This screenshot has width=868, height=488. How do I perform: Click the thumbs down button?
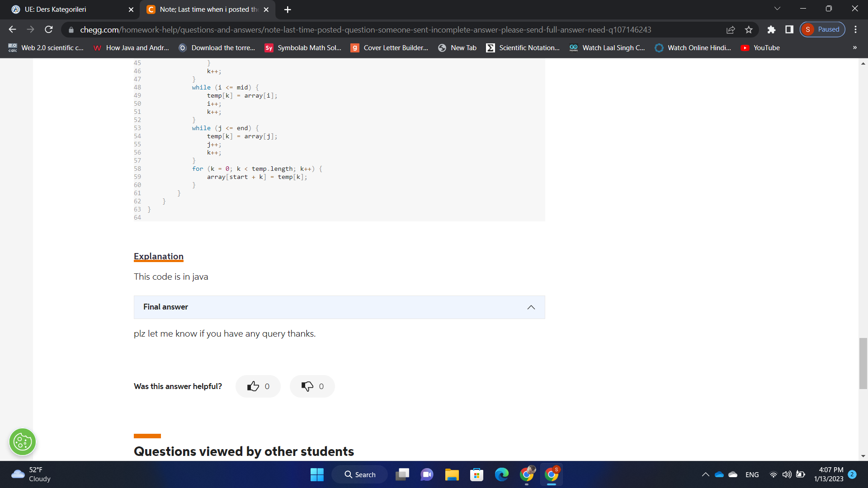[x=312, y=386]
